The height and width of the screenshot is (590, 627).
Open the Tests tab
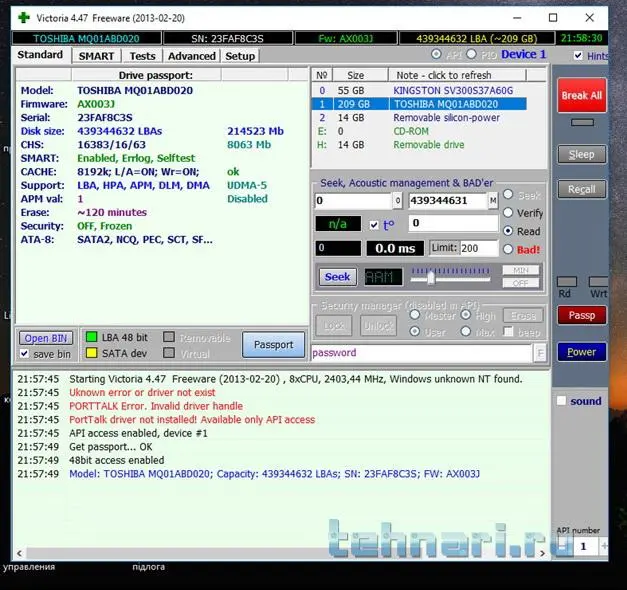(x=142, y=56)
